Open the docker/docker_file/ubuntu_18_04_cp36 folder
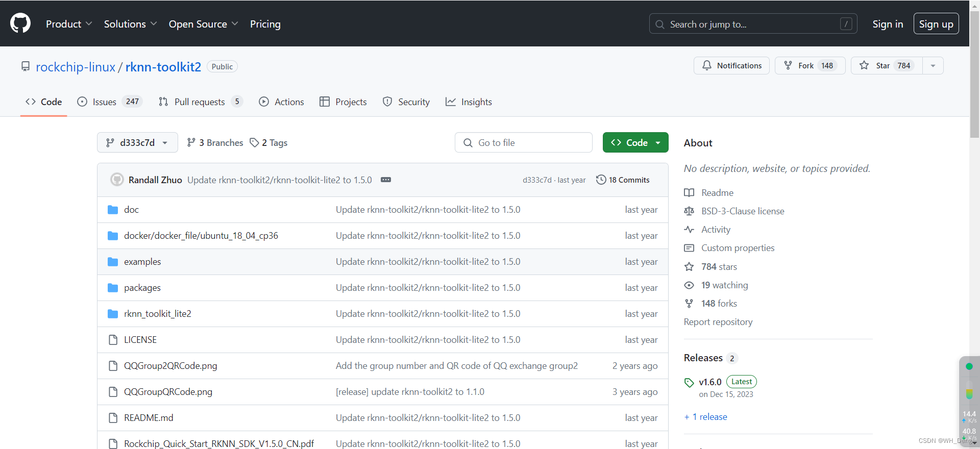980x449 pixels. tap(201, 236)
